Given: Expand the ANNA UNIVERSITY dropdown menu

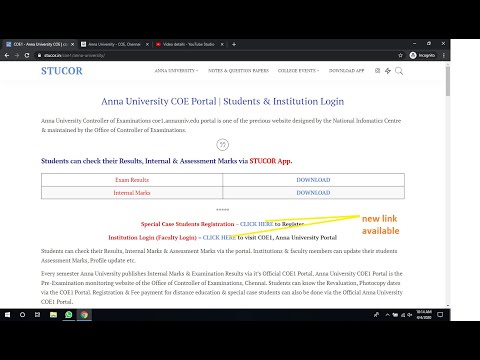Looking at the screenshot, I should [x=176, y=71].
